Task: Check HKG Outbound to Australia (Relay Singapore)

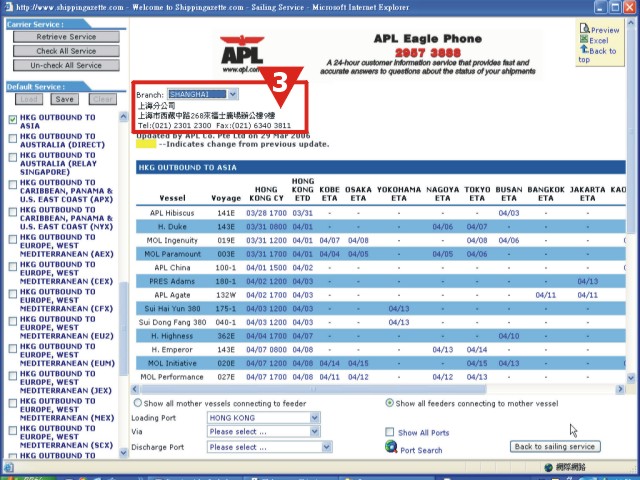Action: 13,158
